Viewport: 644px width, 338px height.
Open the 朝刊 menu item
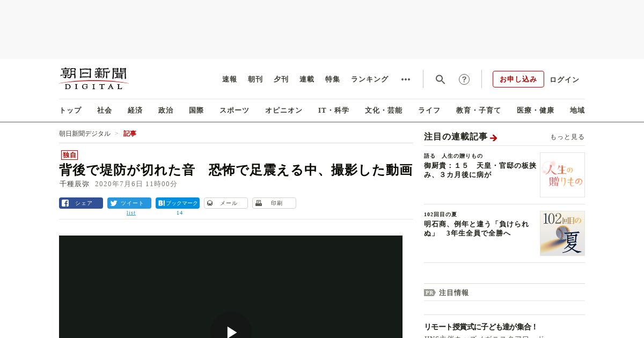pos(255,79)
